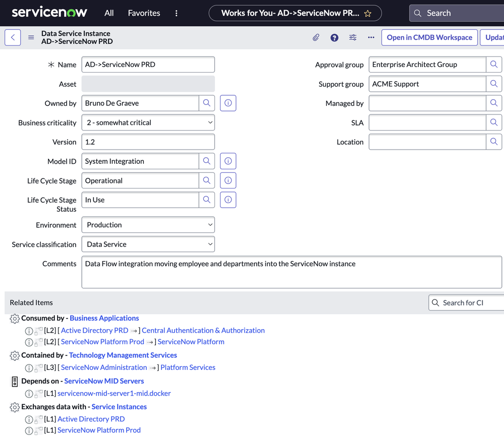Viewport: 504px width, 439px height.
Task: Open the Environment dropdown
Action: click(148, 225)
